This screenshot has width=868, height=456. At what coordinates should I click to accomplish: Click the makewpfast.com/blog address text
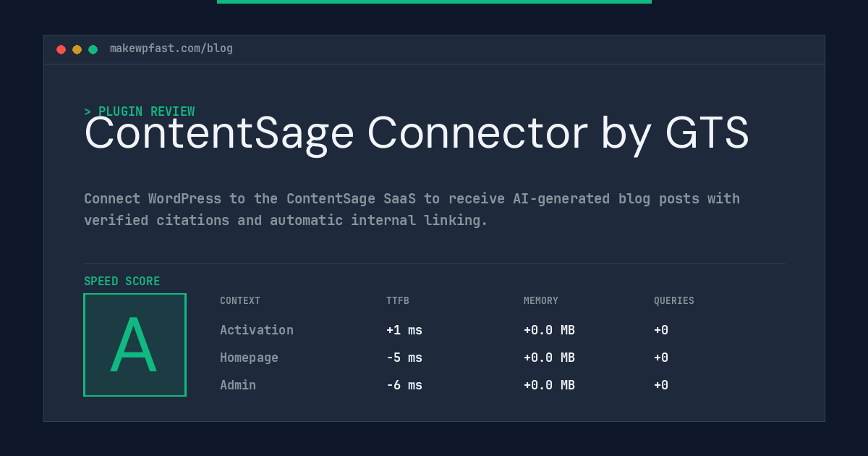(171, 48)
